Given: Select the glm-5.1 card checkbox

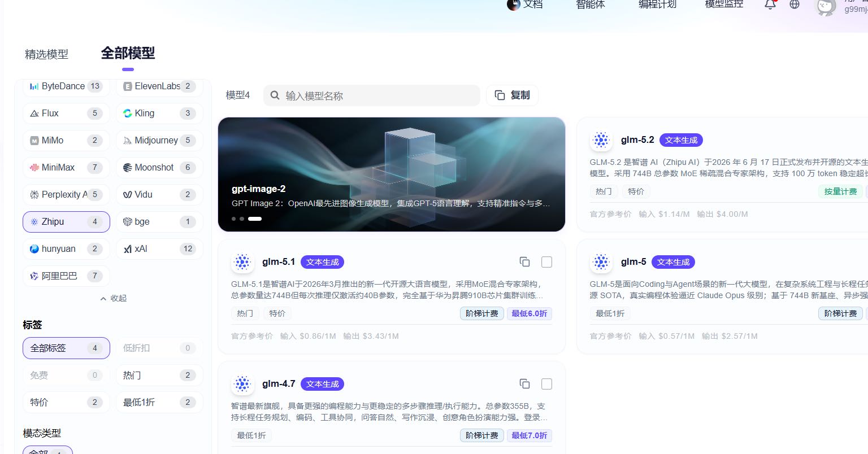Looking at the screenshot, I should 546,262.
